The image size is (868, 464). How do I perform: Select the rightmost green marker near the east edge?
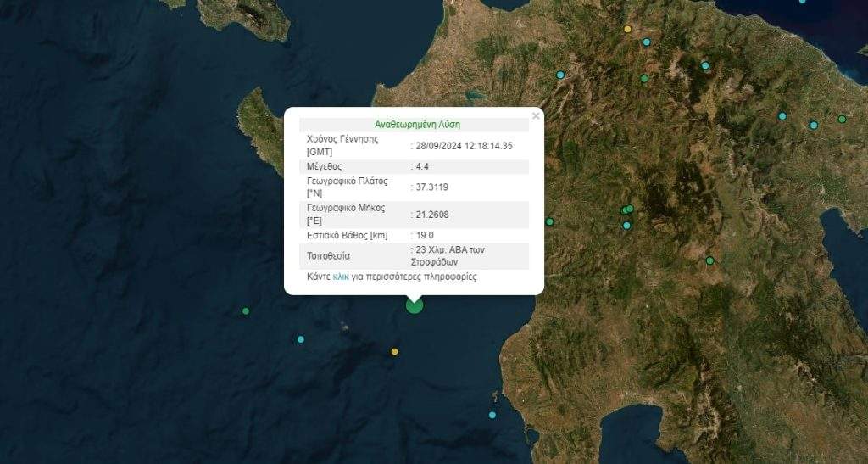842,120
